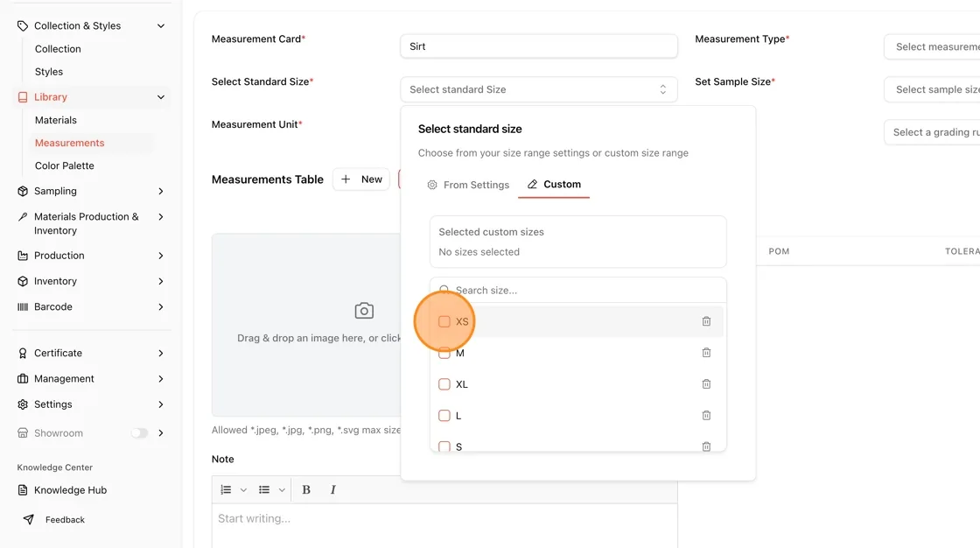Image resolution: width=980 pixels, height=548 pixels.
Task: Click the Management briefcase icon
Action: (x=23, y=378)
